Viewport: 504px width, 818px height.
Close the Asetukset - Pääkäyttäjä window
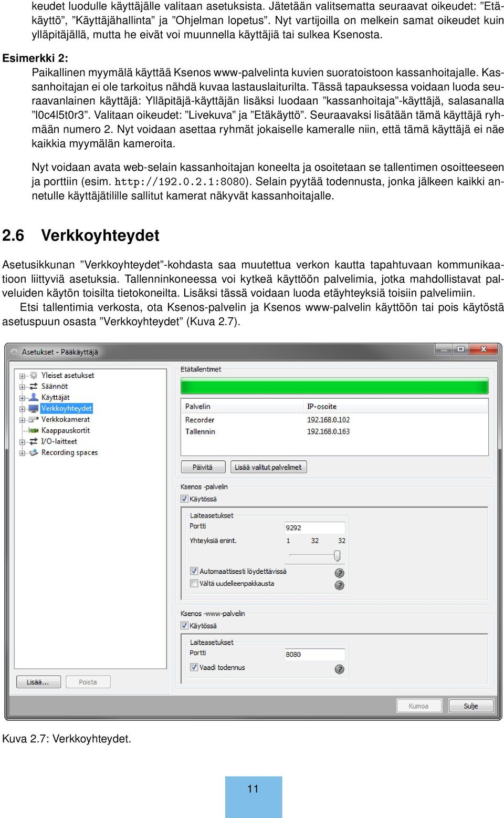[x=484, y=349]
